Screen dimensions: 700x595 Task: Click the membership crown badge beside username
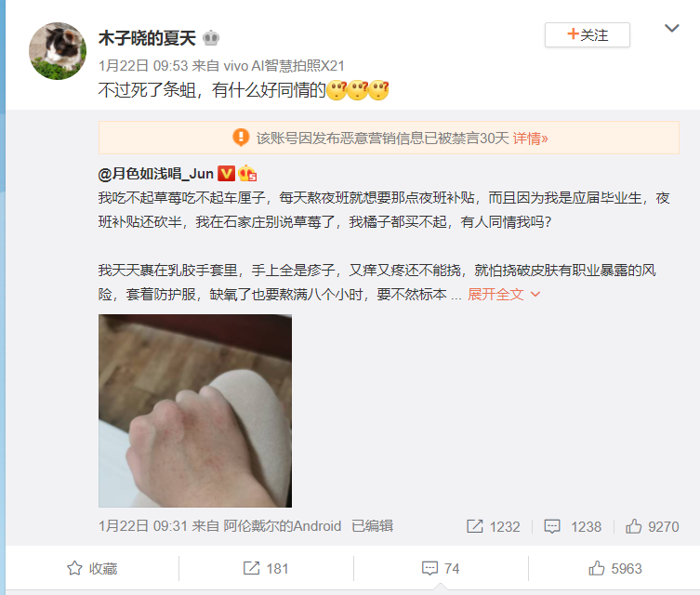[211, 38]
